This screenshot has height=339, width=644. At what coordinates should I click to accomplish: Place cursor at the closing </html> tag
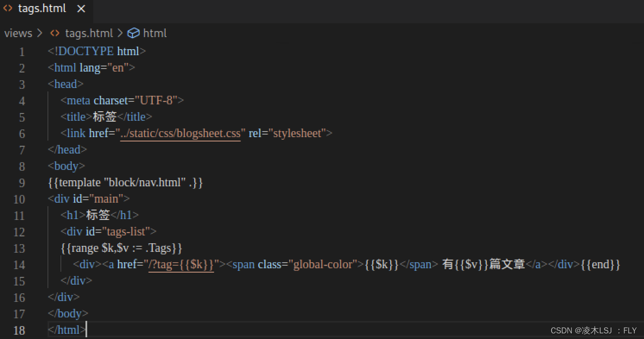click(x=67, y=330)
